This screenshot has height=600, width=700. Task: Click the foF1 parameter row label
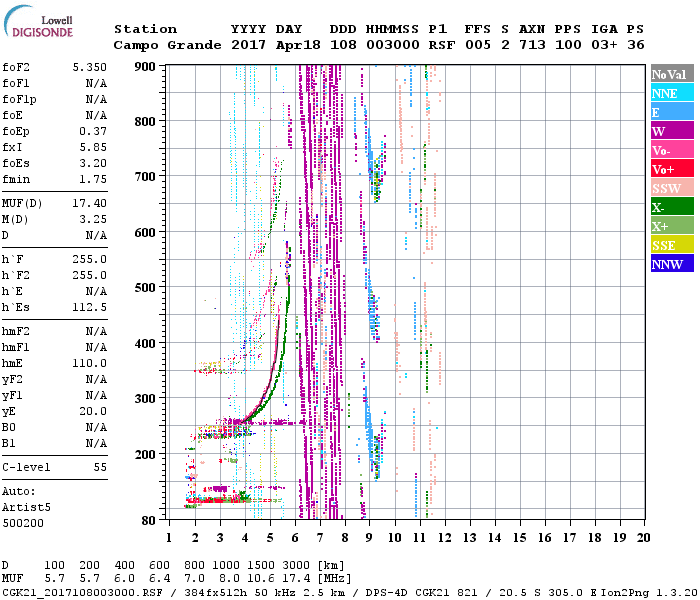16,83
